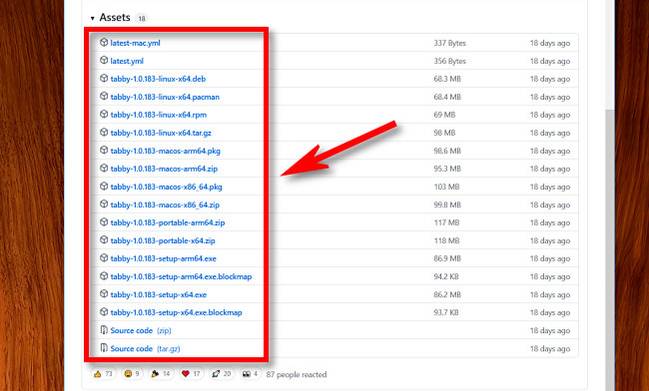Click package icon beside macos-arm64.zip
Image resolution: width=649 pixels, height=391 pixels.
pos(104,168)
